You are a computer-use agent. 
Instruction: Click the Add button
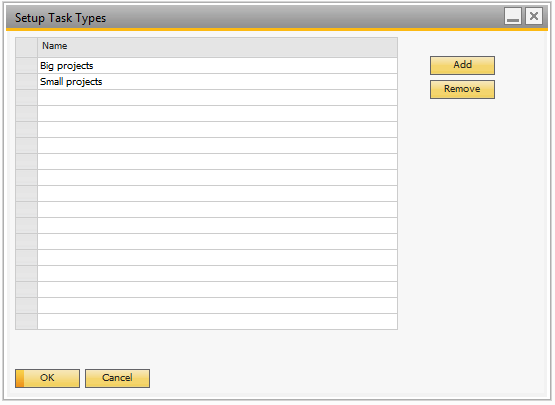tap(462, 65)
